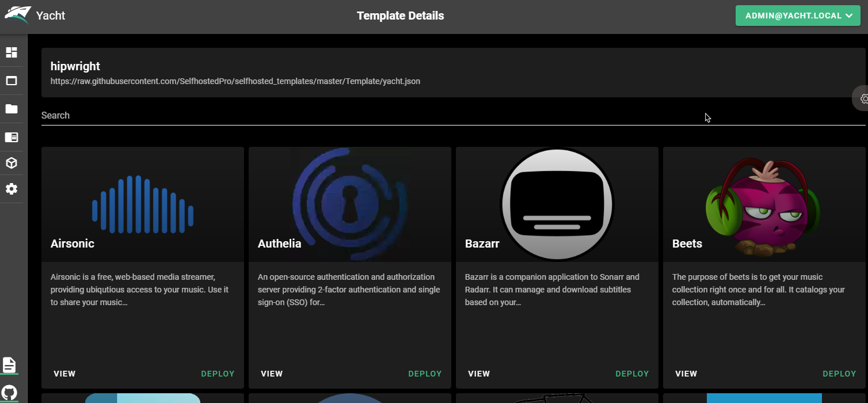
Task: Deploy the Authelia template
Action: pyautogui.click(x=425, y=374)
